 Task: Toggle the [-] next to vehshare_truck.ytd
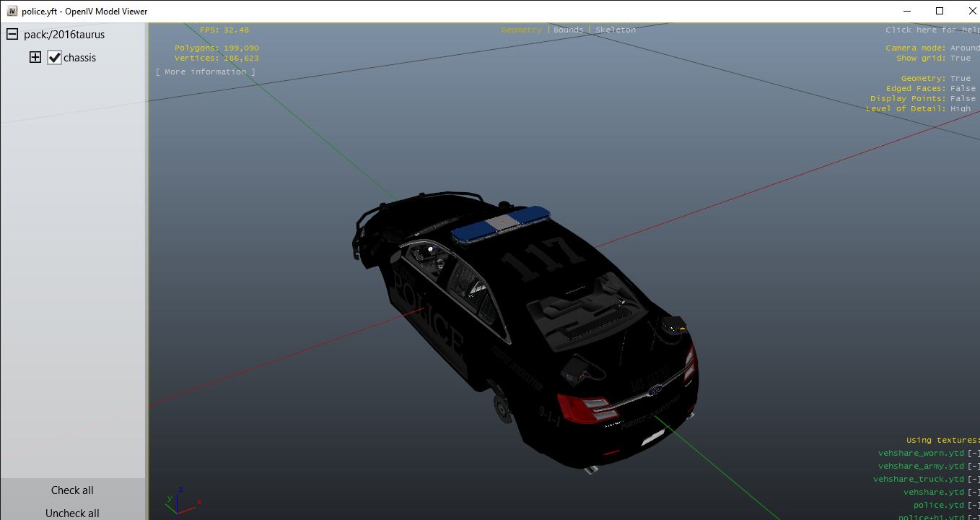pyautogui.click(x=974, y=480)
